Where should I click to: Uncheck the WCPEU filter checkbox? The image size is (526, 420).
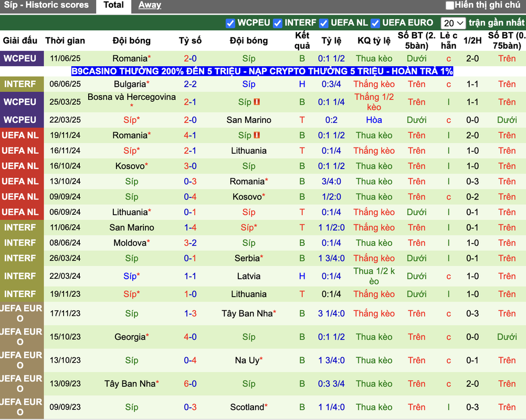click(x=230, y=23)
